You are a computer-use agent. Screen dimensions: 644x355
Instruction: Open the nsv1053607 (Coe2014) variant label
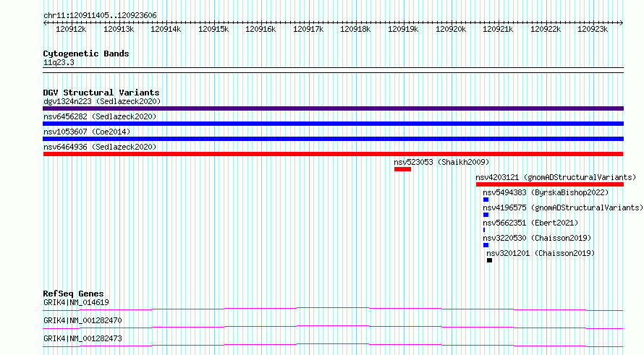tap(87, 132)
